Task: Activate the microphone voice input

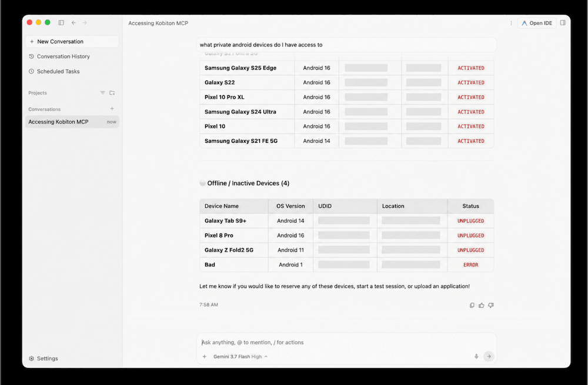Action: (x=476, y=357)
